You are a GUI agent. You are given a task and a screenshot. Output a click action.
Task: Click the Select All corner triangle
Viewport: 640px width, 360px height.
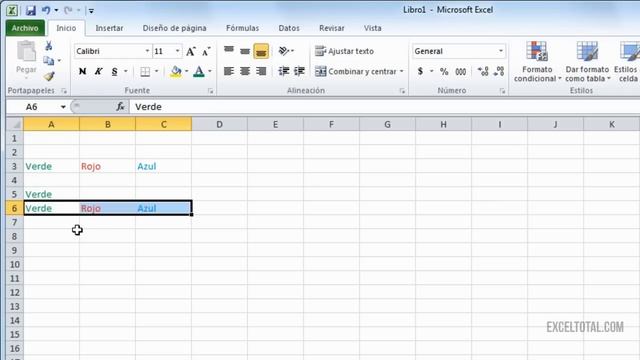tap(15, 124)
